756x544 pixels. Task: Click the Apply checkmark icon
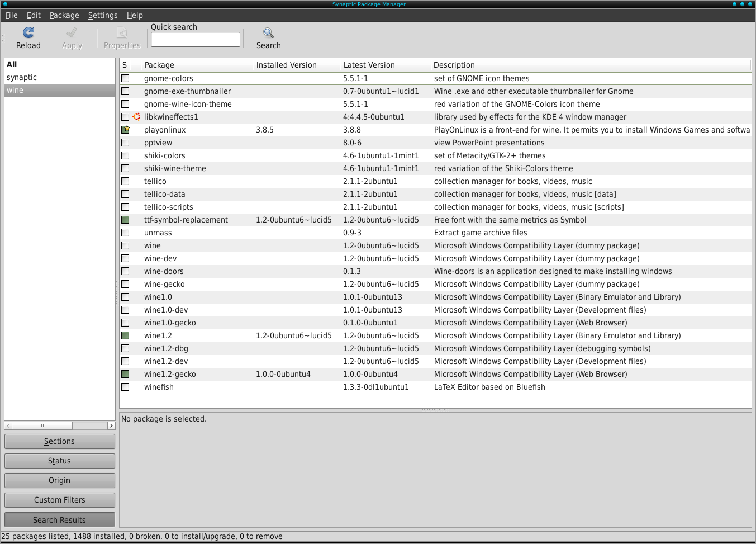click(x=72, y=33)
